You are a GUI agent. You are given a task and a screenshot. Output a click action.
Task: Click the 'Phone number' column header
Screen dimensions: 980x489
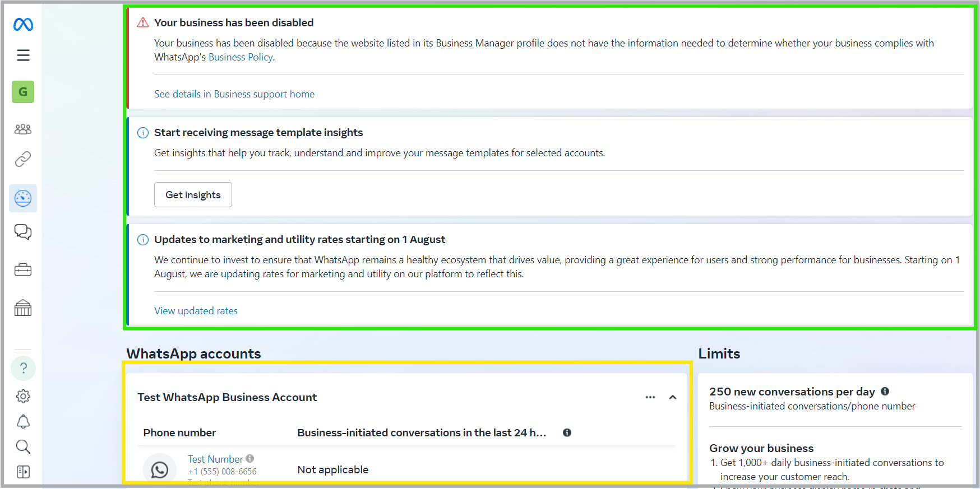click(179, 433)
